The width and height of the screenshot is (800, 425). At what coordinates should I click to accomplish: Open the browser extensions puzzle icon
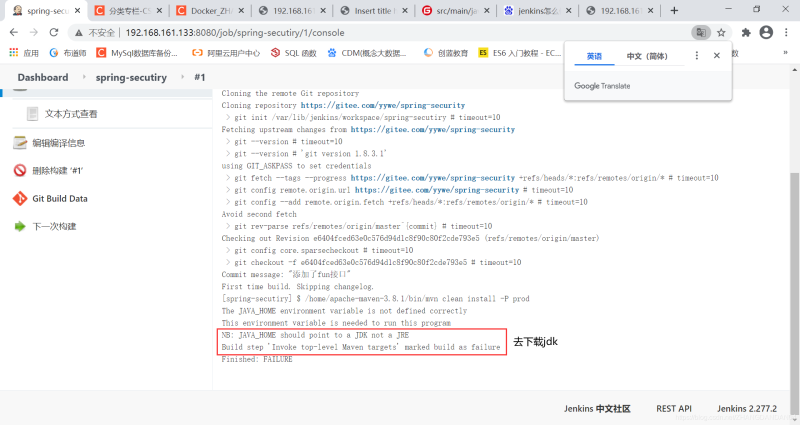click(x=746, y=32)
